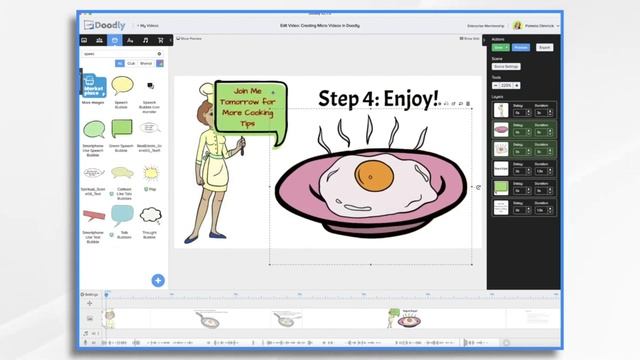Open timeline Settings
This screenshot has width=640, height=360.
click(x=89, y=294)
